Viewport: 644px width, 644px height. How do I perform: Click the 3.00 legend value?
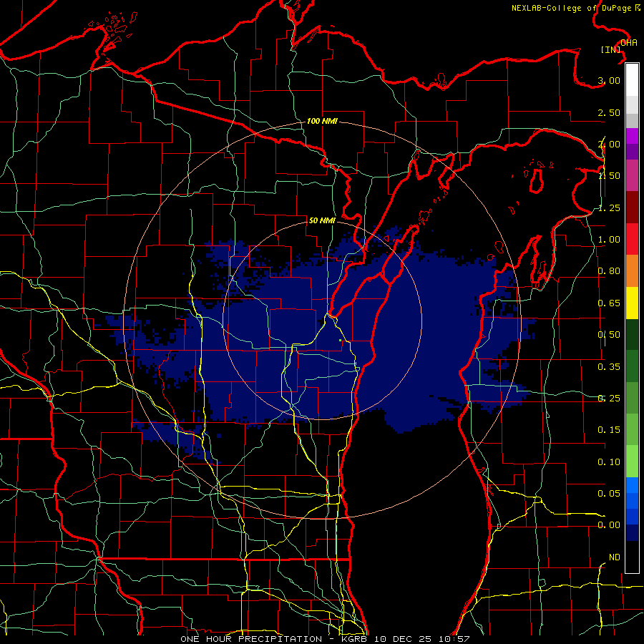[x=609, y=80]
